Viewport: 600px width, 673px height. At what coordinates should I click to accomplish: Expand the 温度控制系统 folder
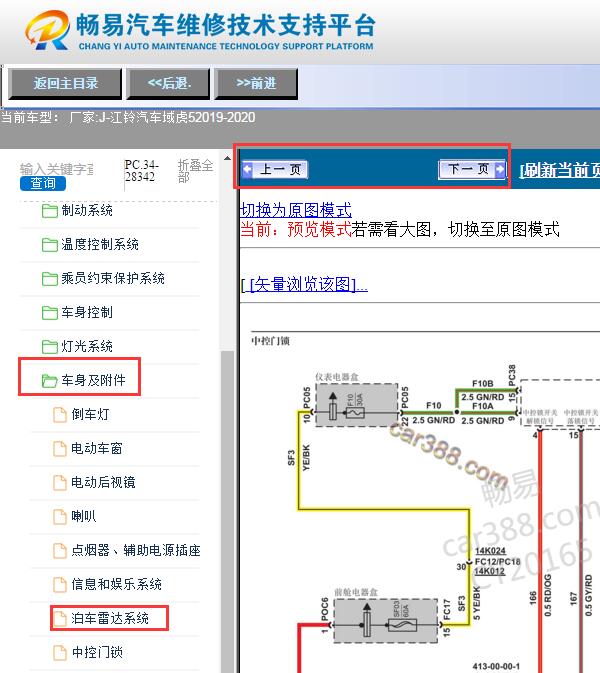pyautogui.click(x=100, y=244)
